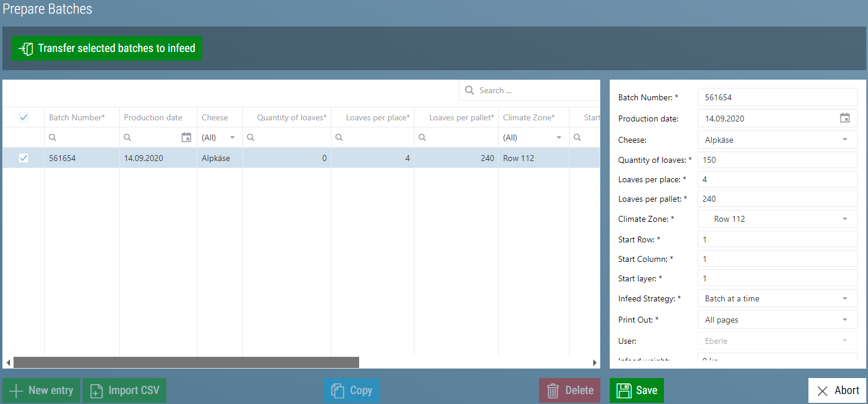Screen dimensions: 868x404
Task: Uncheck the checkbox for batch 561654
Action: click(24, 158)
